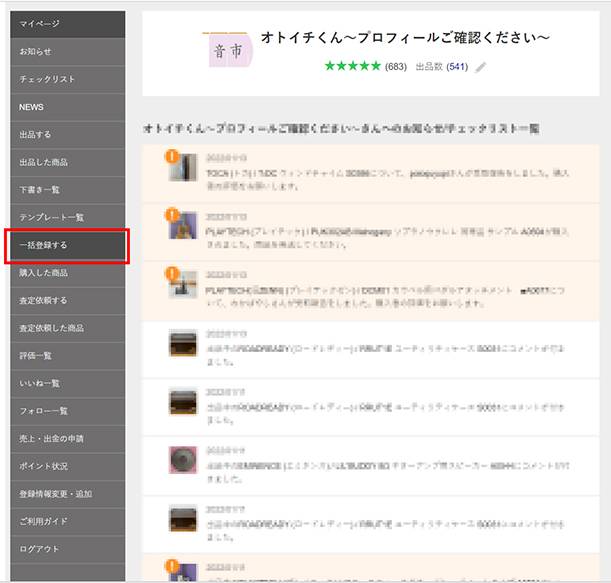
Task: Open 下書き一覧 in the sidebar
Action: [x=66, y=189]
